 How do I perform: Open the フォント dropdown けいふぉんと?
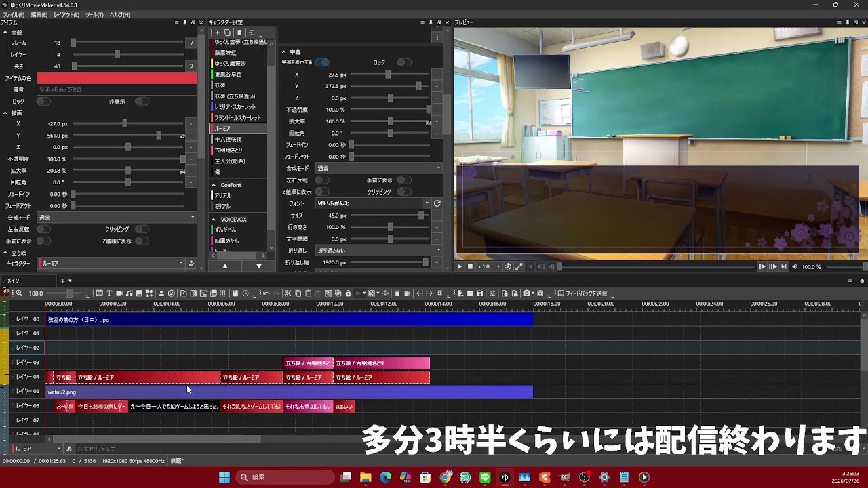(374, 203)
